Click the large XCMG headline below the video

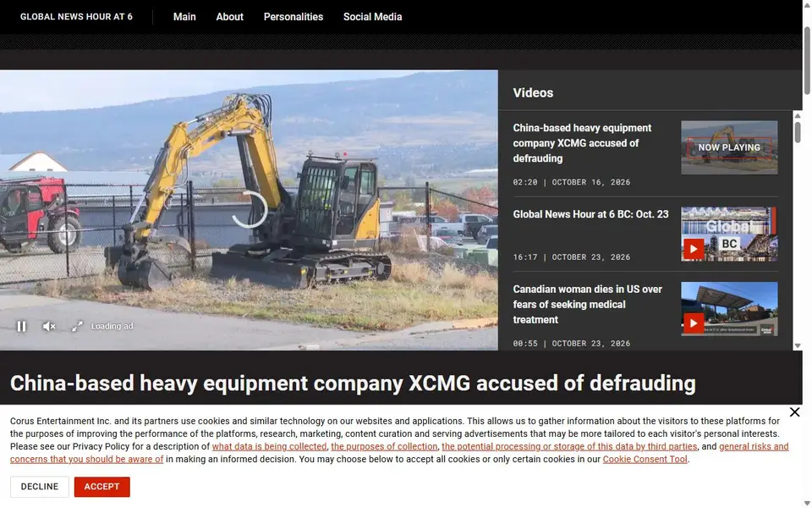353,384
